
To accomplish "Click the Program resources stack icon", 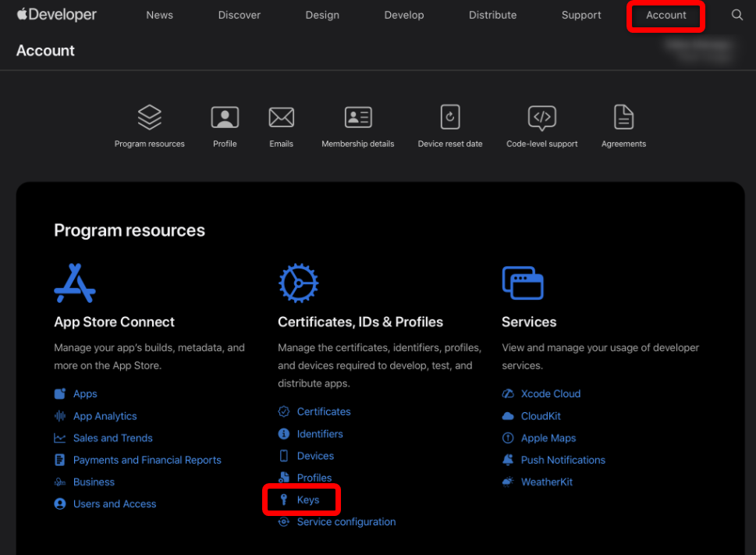I will pos(150,117).
